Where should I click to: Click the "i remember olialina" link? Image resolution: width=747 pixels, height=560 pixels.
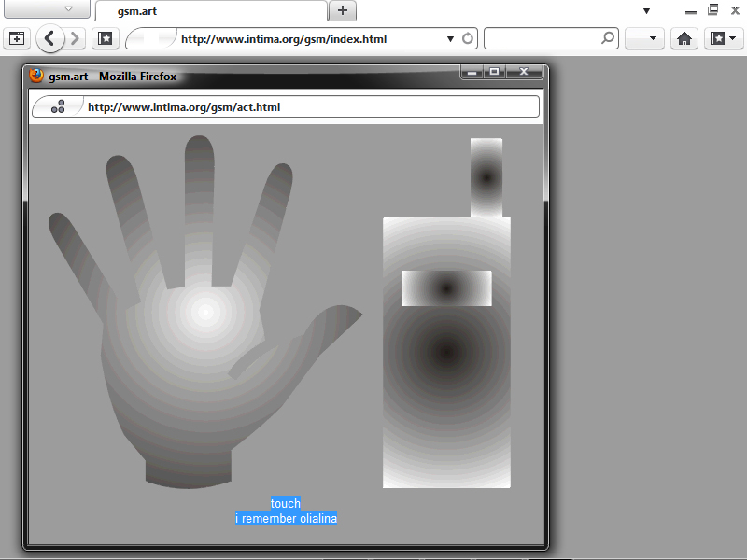click(286, 518)
